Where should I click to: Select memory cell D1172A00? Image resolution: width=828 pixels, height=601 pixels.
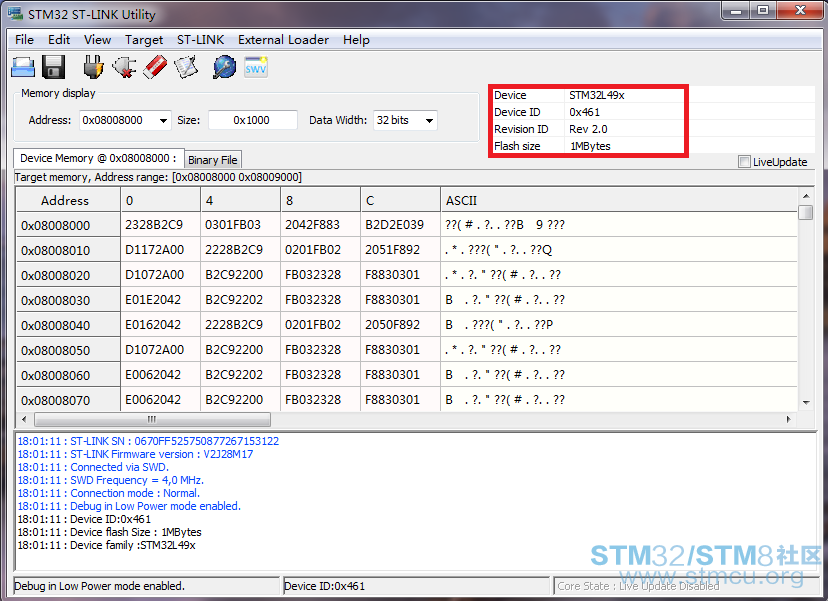pos(161,250)
